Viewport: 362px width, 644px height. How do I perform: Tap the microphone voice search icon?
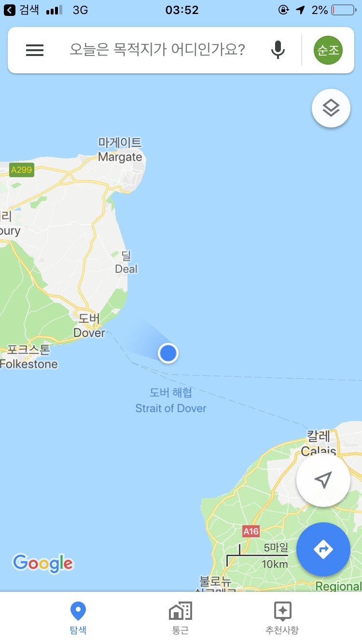pos(278,50)
